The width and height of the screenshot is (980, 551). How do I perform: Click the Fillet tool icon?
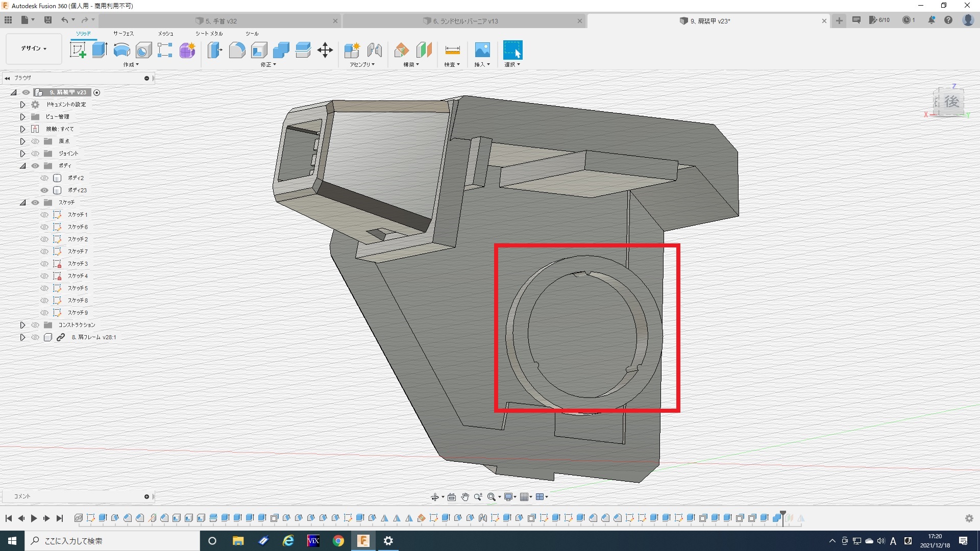[237, 50]
